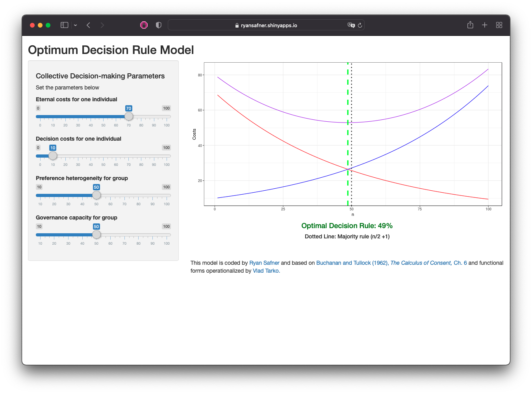This screenshot has width=532, height=394.
Task: Reload the page with refresh icon
Action: 360,25
